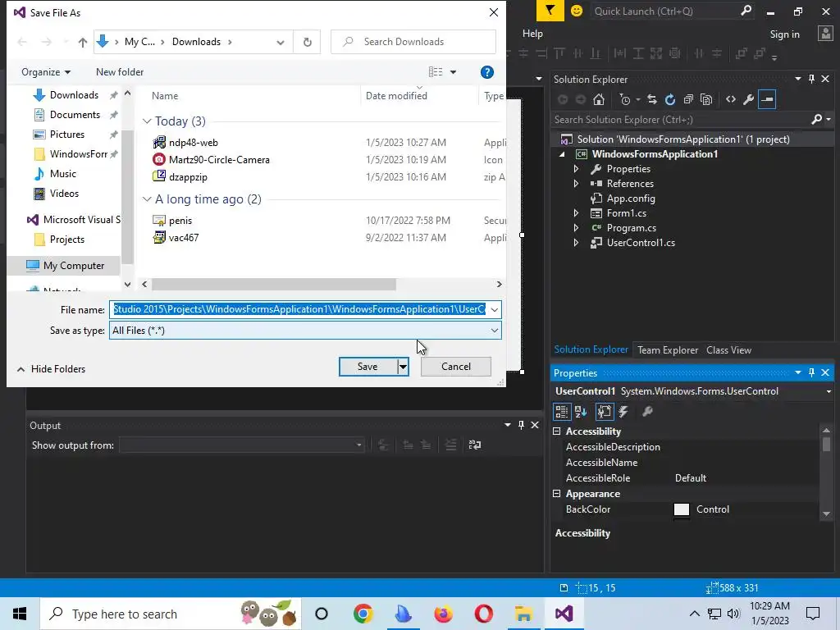Image resolution: width=840 pixels, height=630 pixels.
Task: Click Save button in dialog
Action: click(368, 367)
